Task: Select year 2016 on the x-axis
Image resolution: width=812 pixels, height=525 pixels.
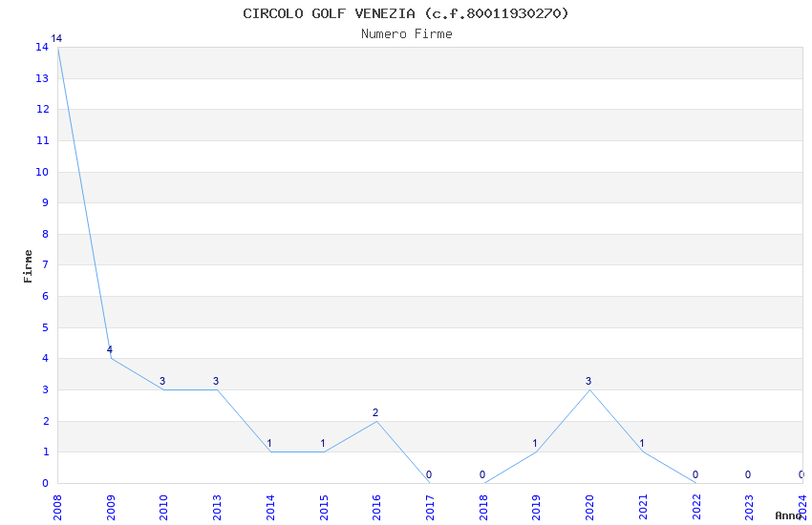Action: [x=376, y=508]
